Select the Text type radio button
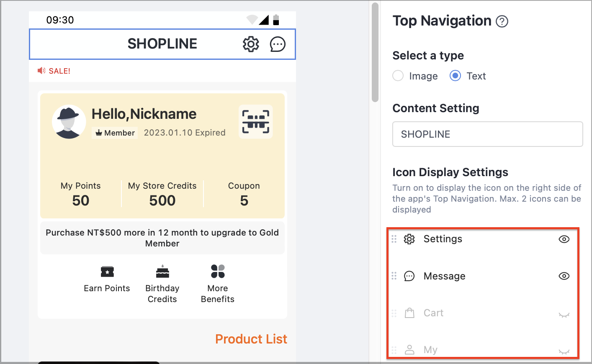Image resolution: width=592 pixels, height=364 pixels. pyautogui.click(x=455, y=76)
